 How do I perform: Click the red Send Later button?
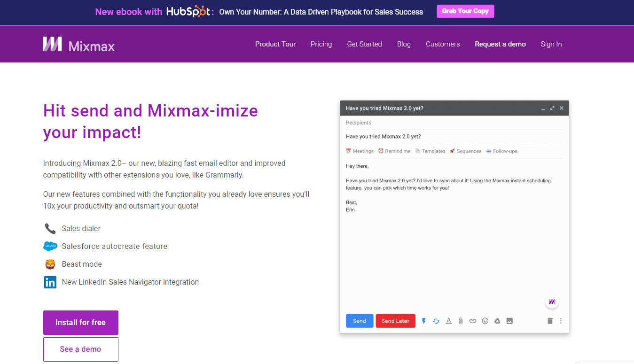(396, 321)
